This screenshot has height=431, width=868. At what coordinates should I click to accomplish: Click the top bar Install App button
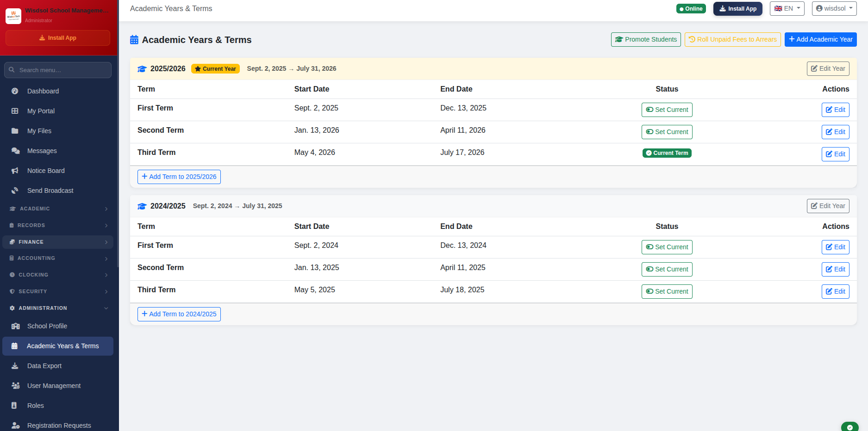[737, 8]
